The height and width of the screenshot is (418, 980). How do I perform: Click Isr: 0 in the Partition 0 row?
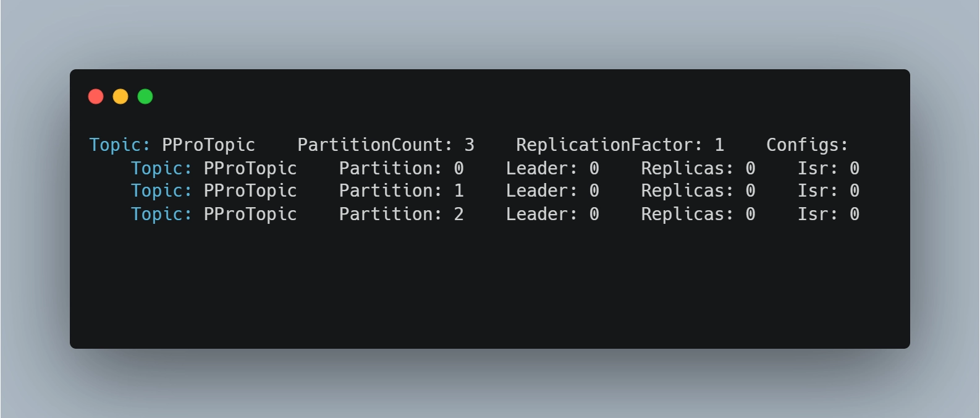828,168
